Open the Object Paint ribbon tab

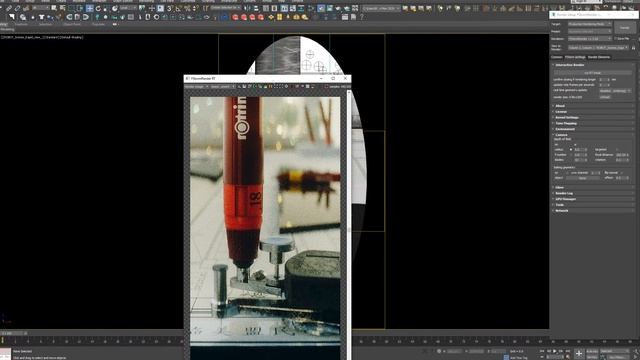pyautogui.click(x=72, y=24)
